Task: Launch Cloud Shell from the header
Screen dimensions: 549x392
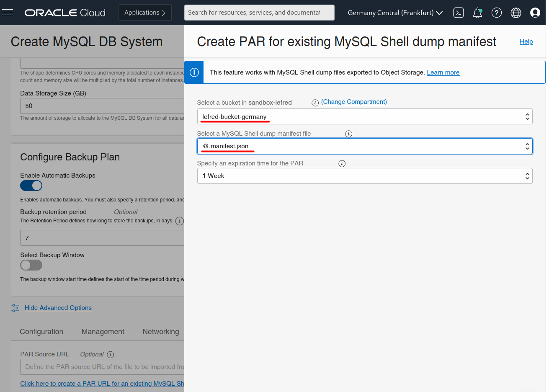Action: (x=459, y=13)
